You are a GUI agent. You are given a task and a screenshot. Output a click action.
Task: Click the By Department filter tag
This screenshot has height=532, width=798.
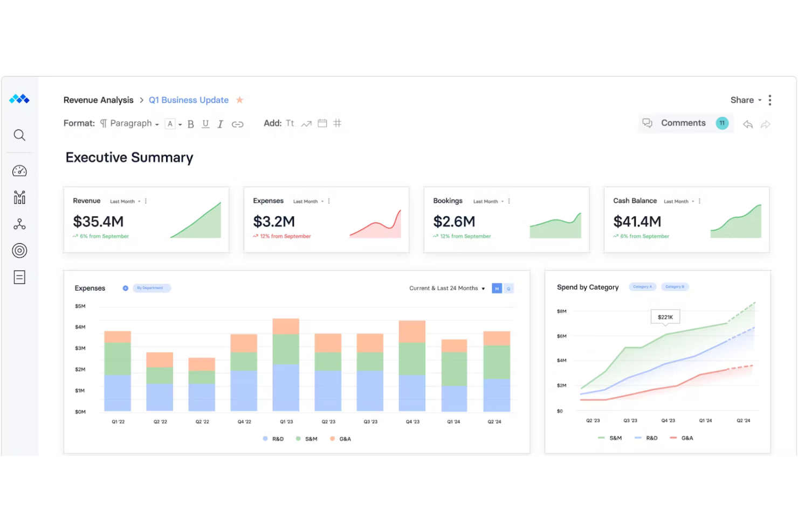coord(152,288)
